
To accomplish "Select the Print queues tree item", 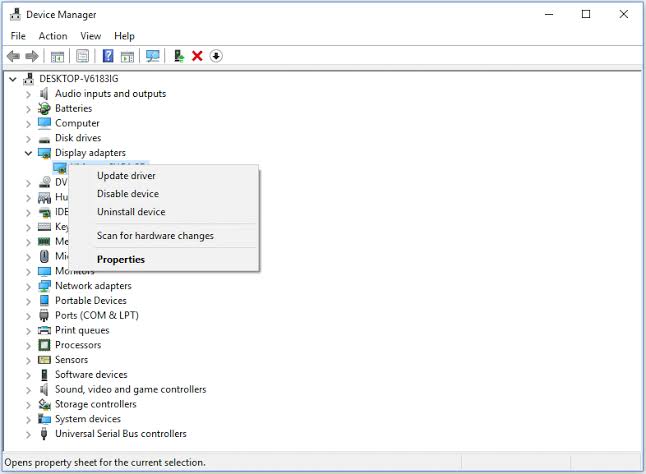I will (x=82, y=330).
